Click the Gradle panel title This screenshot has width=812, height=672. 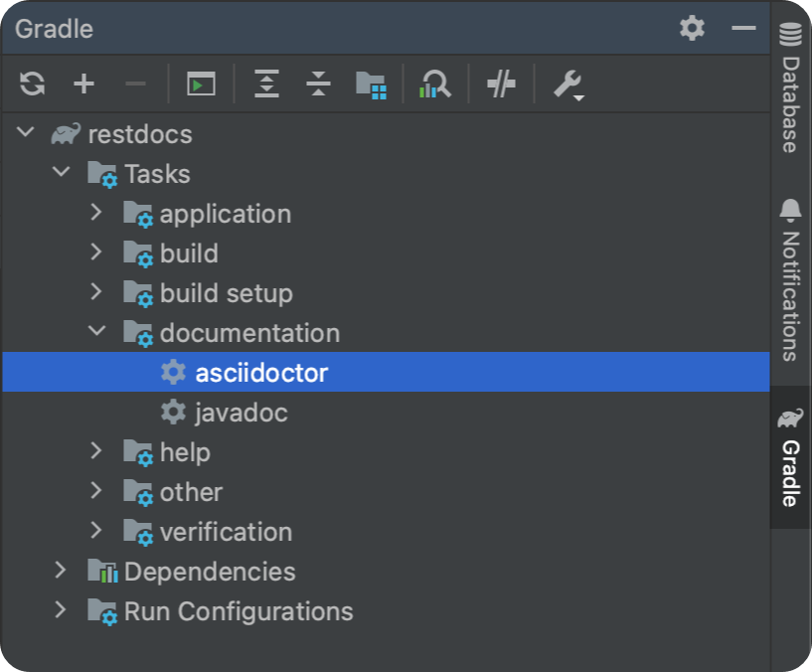point(54,29)
